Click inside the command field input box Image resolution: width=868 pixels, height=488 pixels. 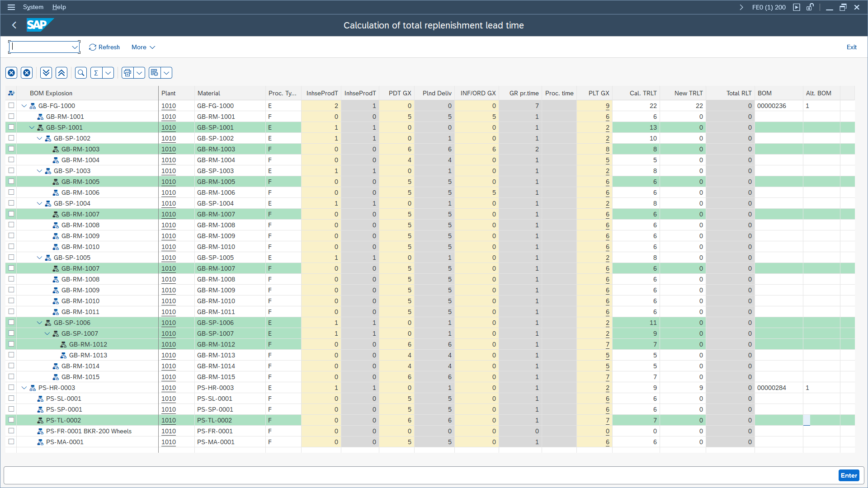click(x=41, y=47)
